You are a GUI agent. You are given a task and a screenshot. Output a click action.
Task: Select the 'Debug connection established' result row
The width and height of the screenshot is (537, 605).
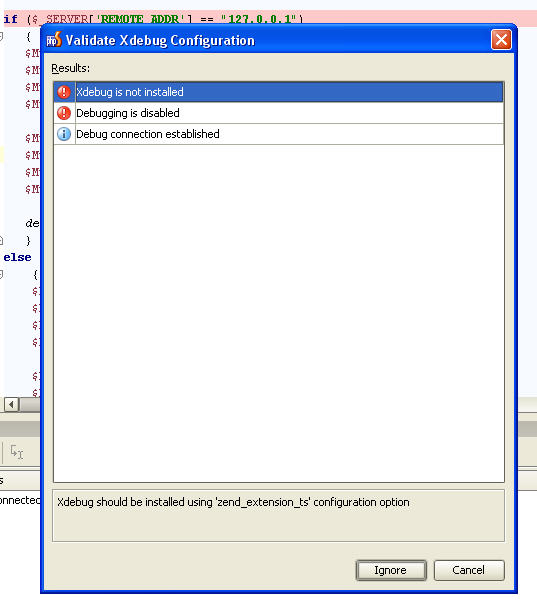coord(279,134)
